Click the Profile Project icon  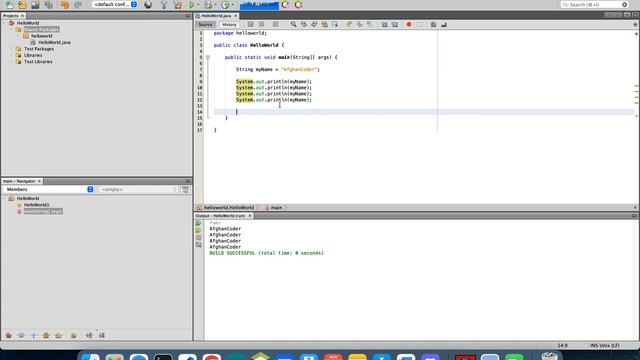225,4
